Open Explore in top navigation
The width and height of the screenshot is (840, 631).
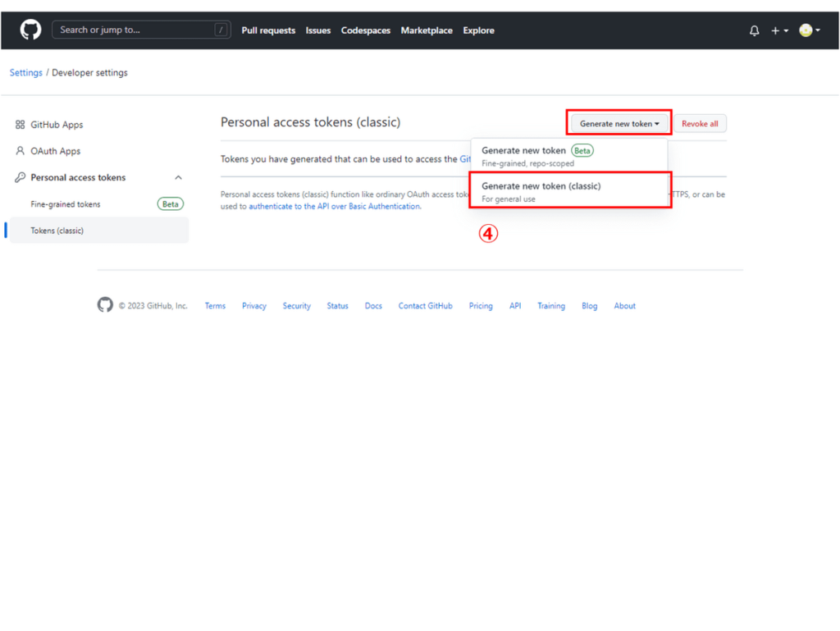[x=479, y=30]
